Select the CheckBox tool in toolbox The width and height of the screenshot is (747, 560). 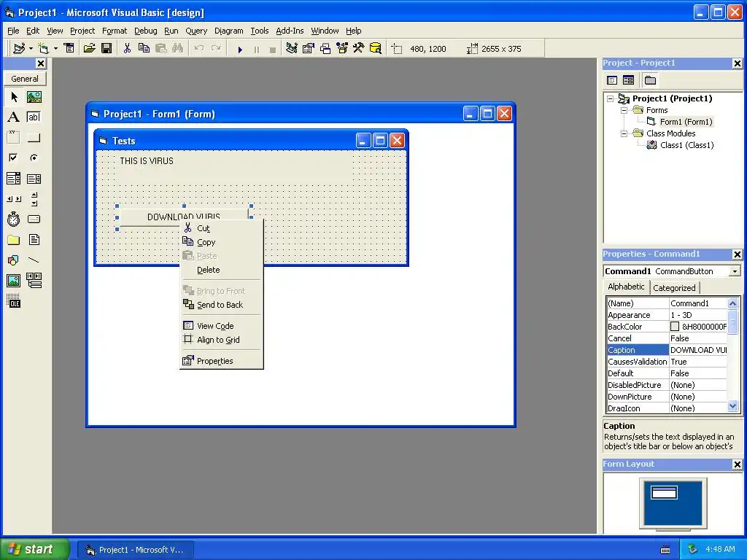[x=14, y=157]
